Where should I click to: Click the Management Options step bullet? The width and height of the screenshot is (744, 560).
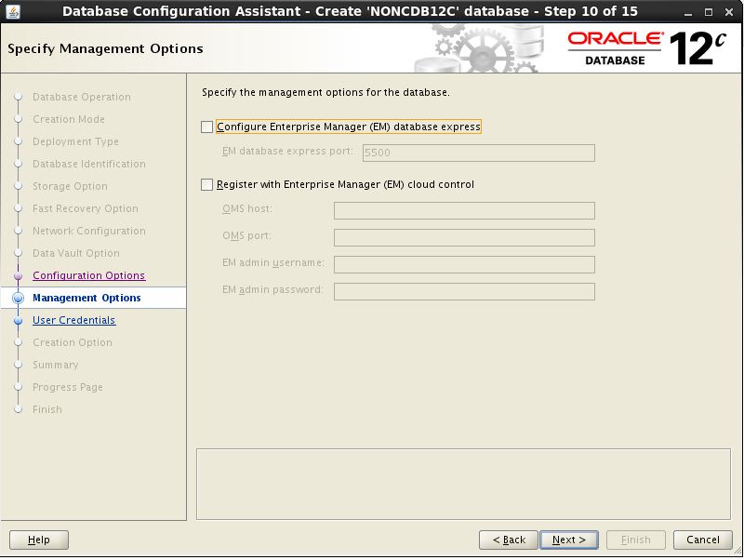(x=18, y=298)
